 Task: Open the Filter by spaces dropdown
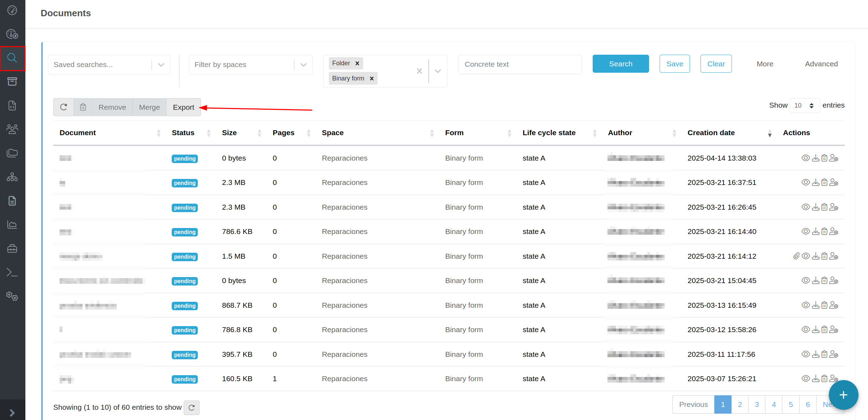coord(303,65)
